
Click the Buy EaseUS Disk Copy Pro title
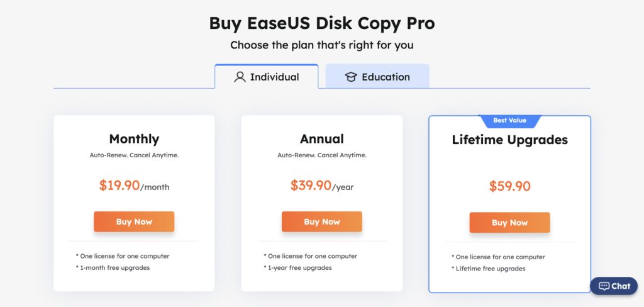pyautogui.click(x=322, y=23)
